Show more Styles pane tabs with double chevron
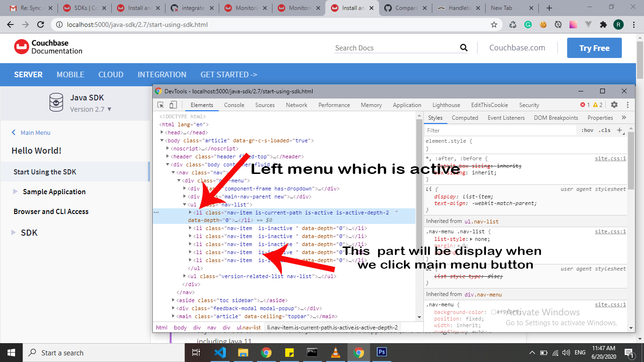644x362 pixels. (x=624, y=118)
